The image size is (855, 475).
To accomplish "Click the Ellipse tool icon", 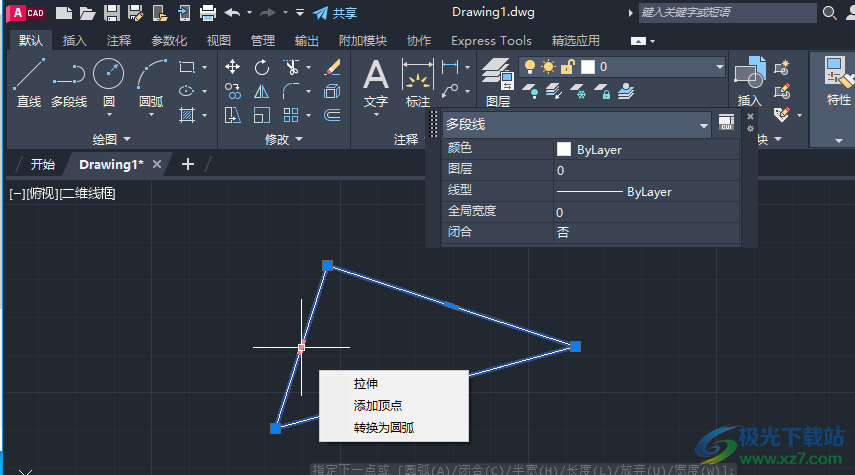I will point(186,91).
